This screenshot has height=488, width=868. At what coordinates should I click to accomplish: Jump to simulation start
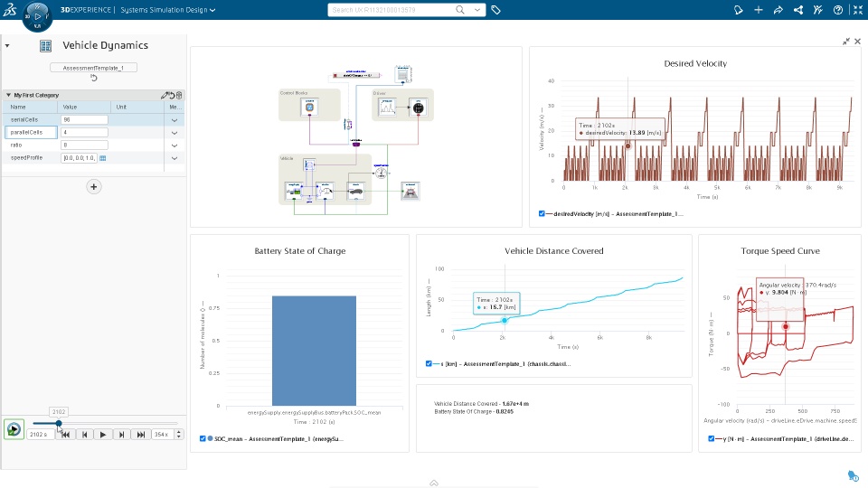(x=66, y=435)
